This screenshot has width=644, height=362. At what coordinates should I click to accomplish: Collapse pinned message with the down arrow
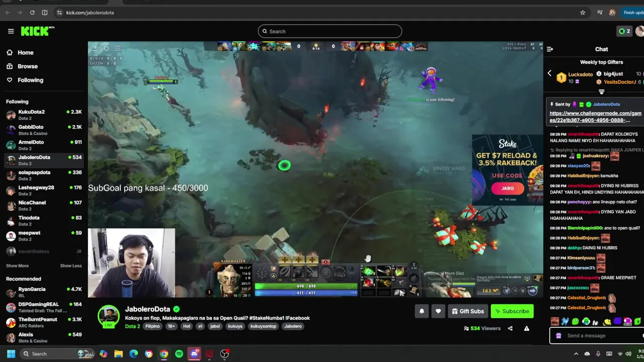[601, 92]
